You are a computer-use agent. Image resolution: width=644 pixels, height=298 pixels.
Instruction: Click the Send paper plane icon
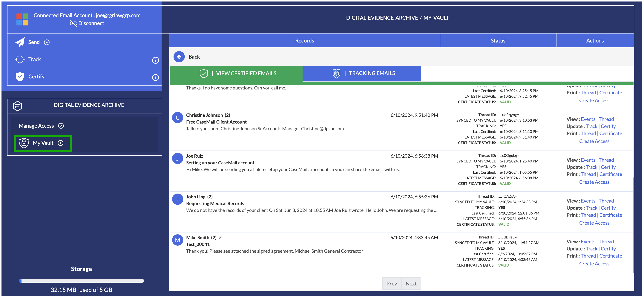pyautogui.click(x=20, y=42)
